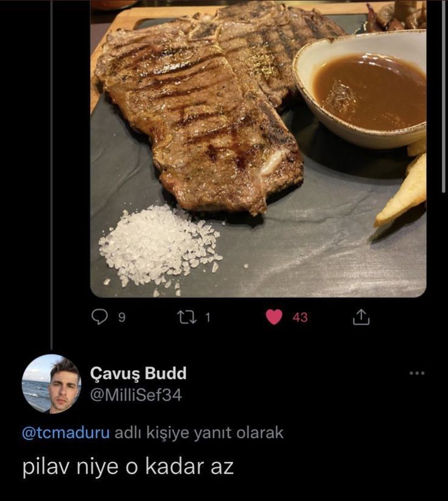Open the three-dot more options menu

[x=418, y=373]
